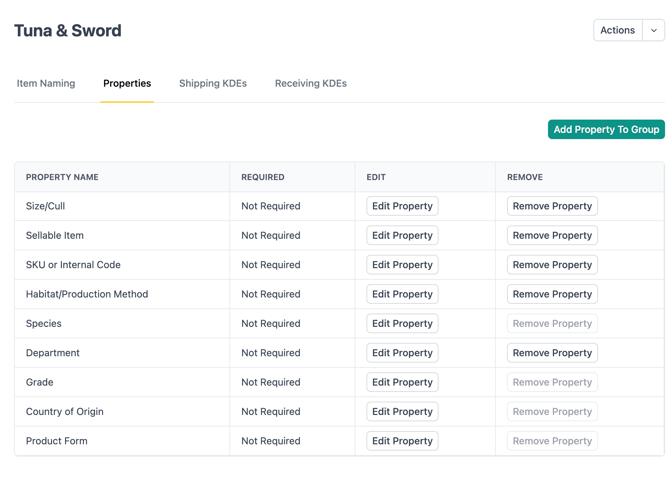
Task: Remove the Department property
Action: 552,353
